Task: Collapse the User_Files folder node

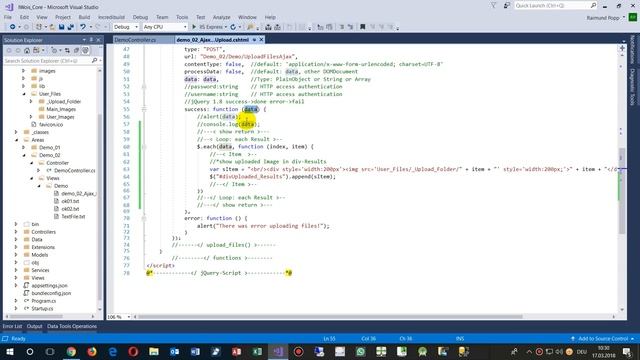Action: pos(23,94)
